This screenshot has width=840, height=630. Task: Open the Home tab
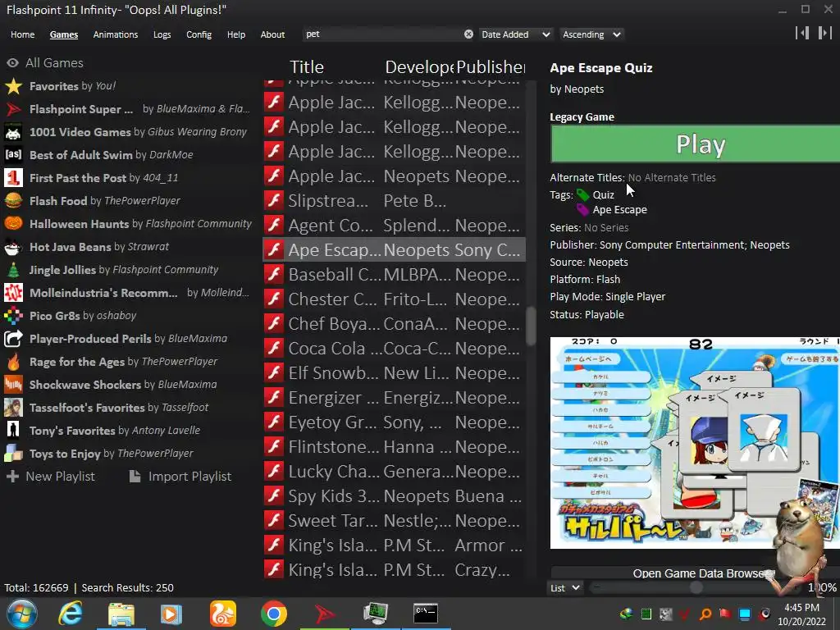[22, 34]
